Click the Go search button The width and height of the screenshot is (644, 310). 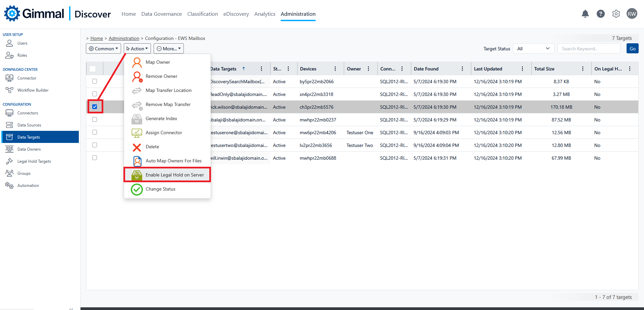632,48
